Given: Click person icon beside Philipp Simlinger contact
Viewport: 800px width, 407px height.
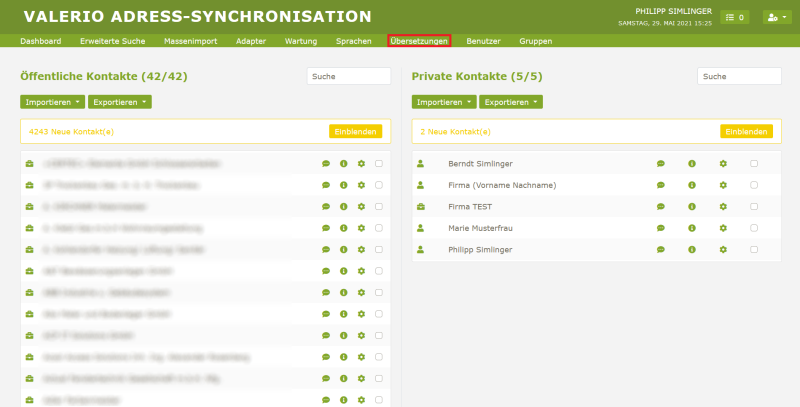Looking at the screenshot, I should pyautogui.click(x=420, y=249).
